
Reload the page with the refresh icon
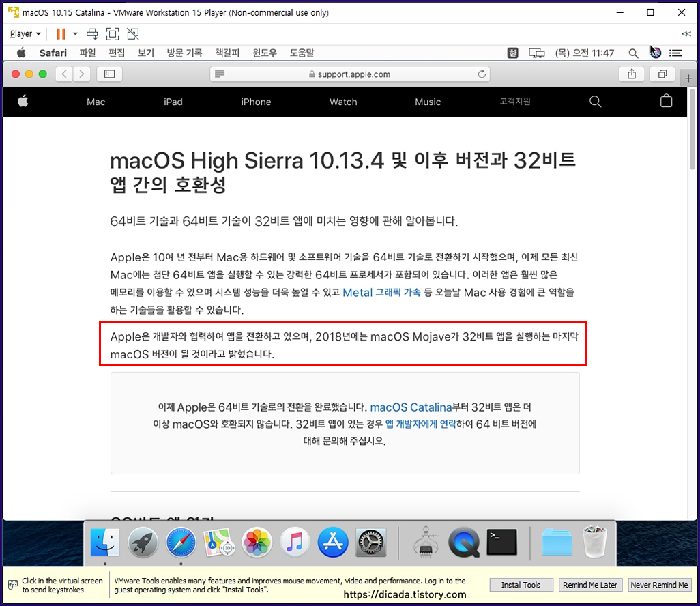click(482, 74)
